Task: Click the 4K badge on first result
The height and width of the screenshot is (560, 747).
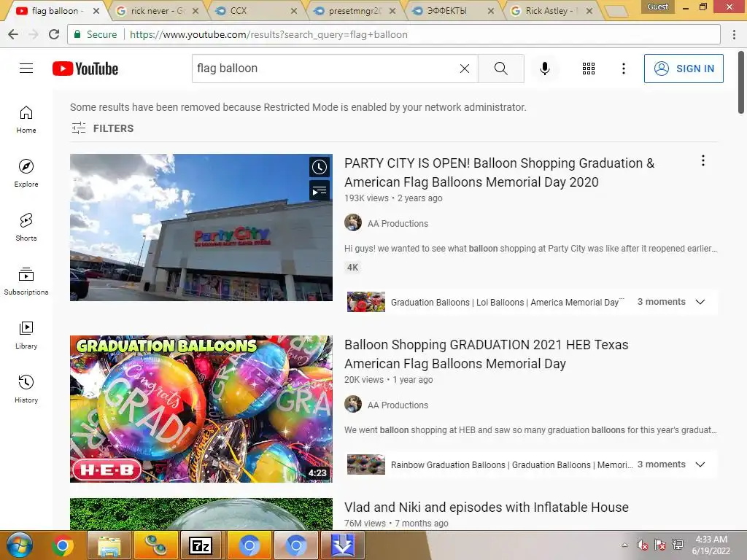Action: click(x=352, y=267)
